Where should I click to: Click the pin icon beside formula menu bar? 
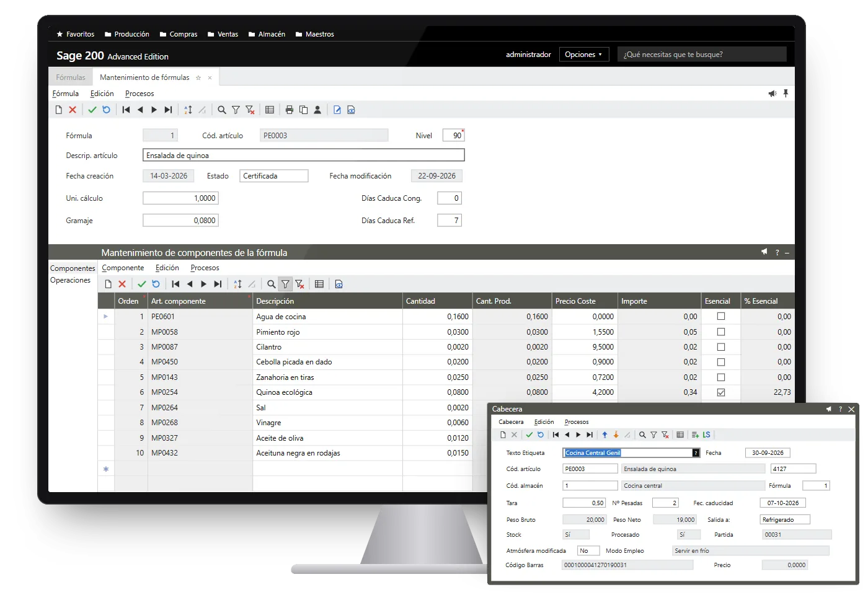pos(786,93)
